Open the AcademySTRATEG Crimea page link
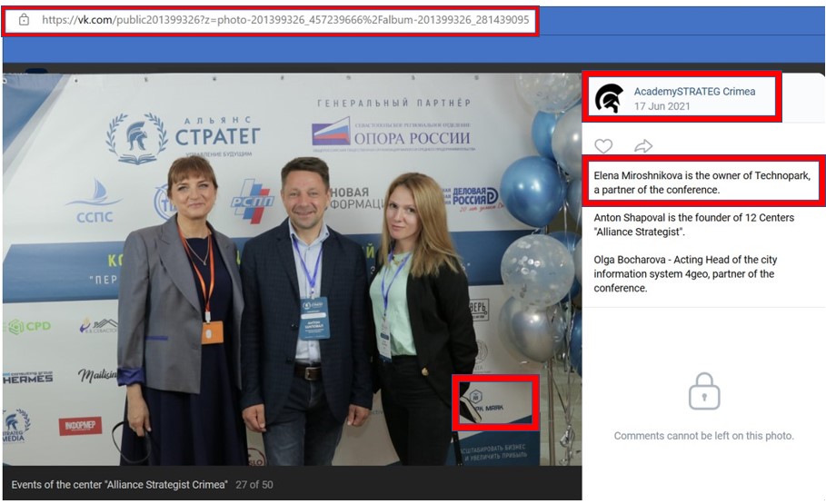 point(694,91)
